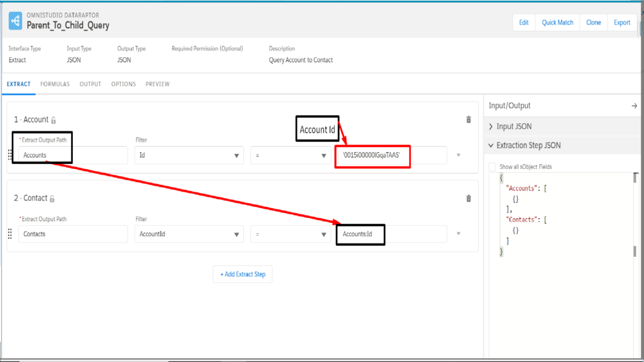The image size is (644, 362).
Task: Click the lock icon beside 1 - Account
Action: (53, 120)
